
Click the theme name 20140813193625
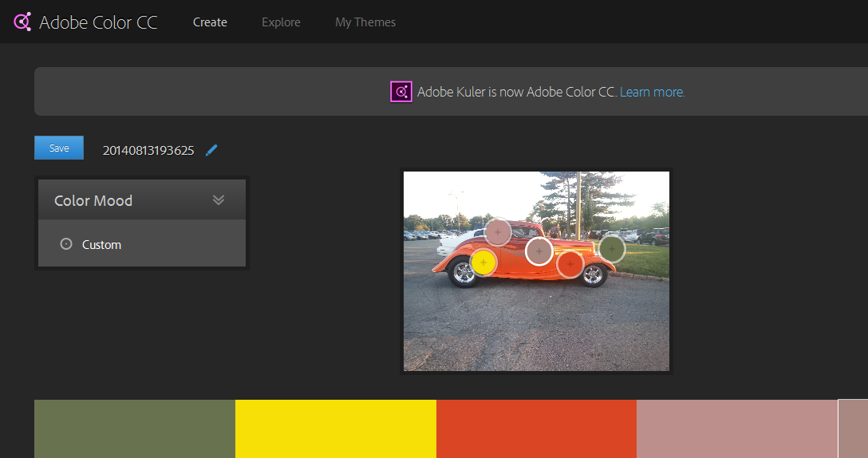(148, 150)
